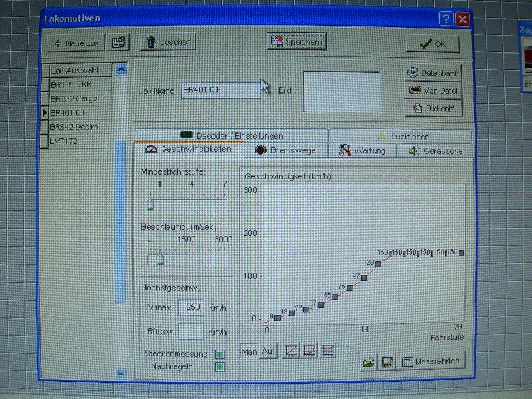Screen dimensions: 532x399
Task: Load picture from Datenbank
Action: [433, 73]
